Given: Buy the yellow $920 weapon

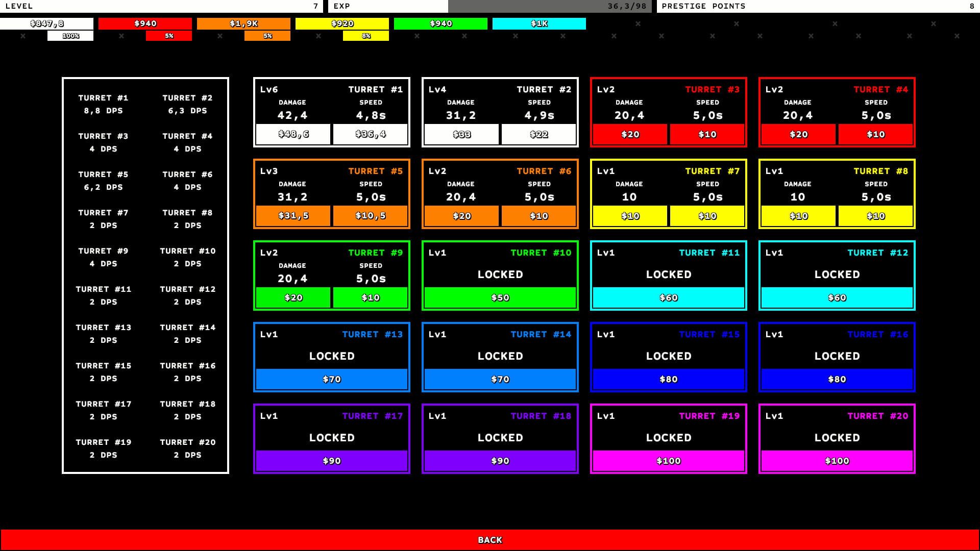Looking at the screenshot, I should click(x=343, y=23).
